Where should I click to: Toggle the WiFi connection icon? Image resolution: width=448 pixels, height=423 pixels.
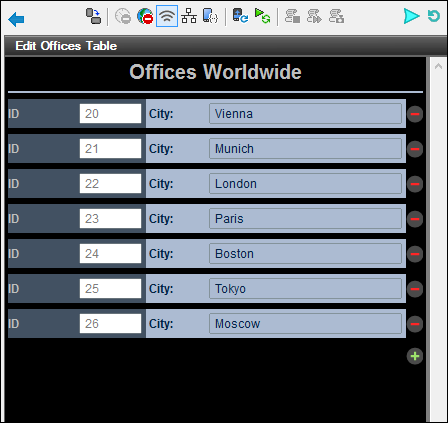[x=167, y=16]
